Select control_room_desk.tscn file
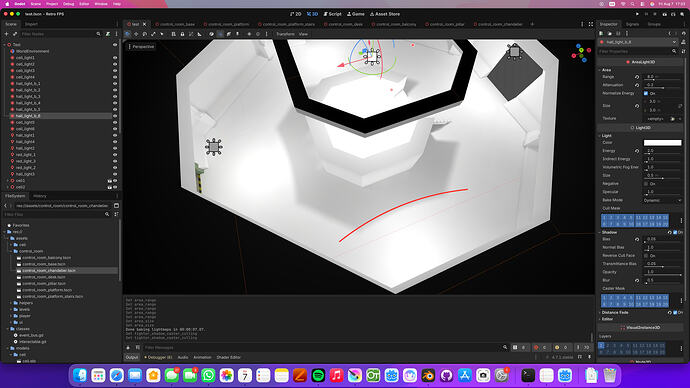 [x=44, y=277]
